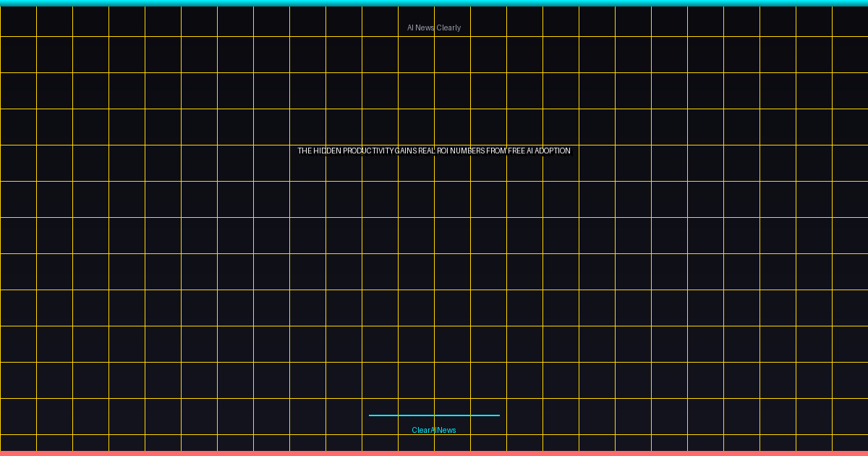Click the word 'NUMBERS' in the headline
Viewport: 868px width, 456px height.
tap(468, 151)
